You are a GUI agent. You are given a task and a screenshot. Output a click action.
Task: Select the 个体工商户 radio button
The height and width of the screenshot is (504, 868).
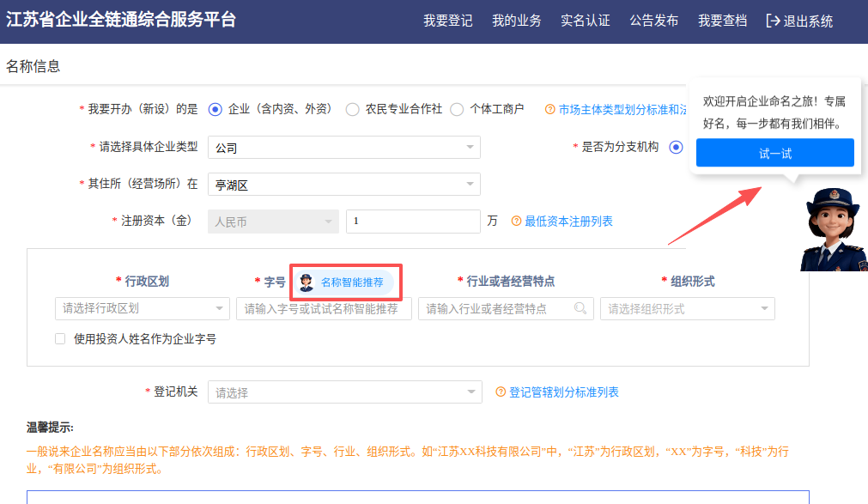pos(457,110)
